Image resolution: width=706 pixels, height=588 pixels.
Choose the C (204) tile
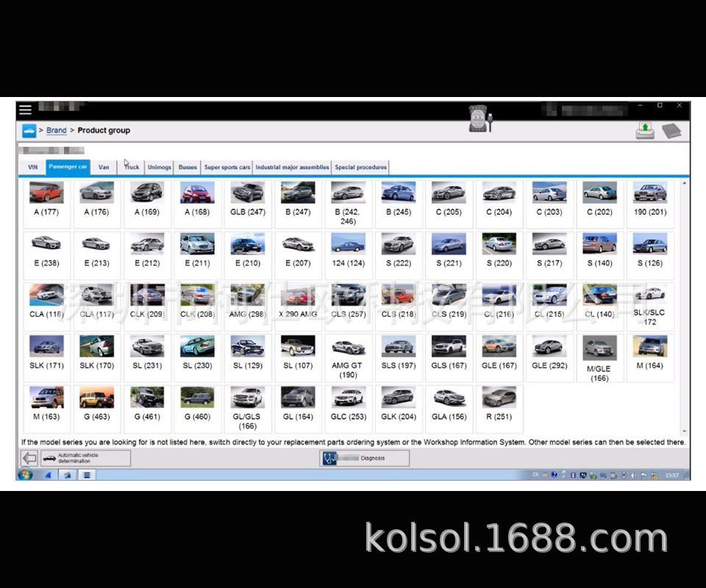coord(499,204)
